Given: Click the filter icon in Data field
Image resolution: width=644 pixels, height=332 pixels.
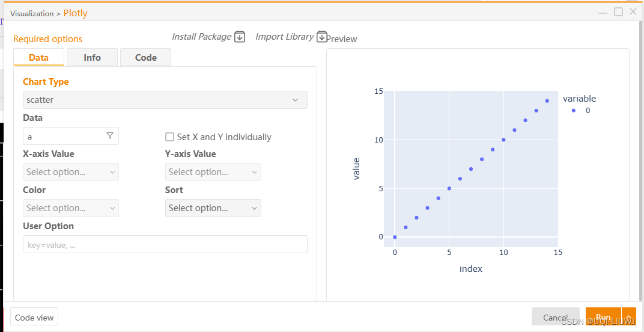Looking at the screenshot, I should (x=110, y=136).
